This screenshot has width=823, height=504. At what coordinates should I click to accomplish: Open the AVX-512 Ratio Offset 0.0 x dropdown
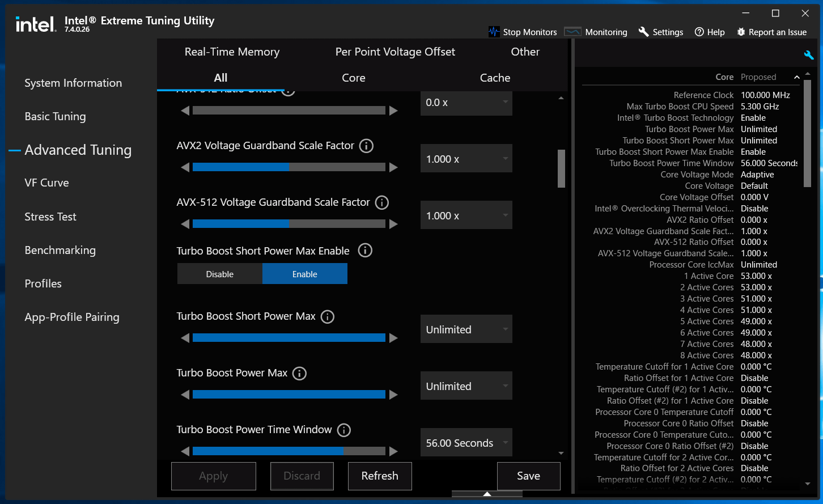coord(466,103)
